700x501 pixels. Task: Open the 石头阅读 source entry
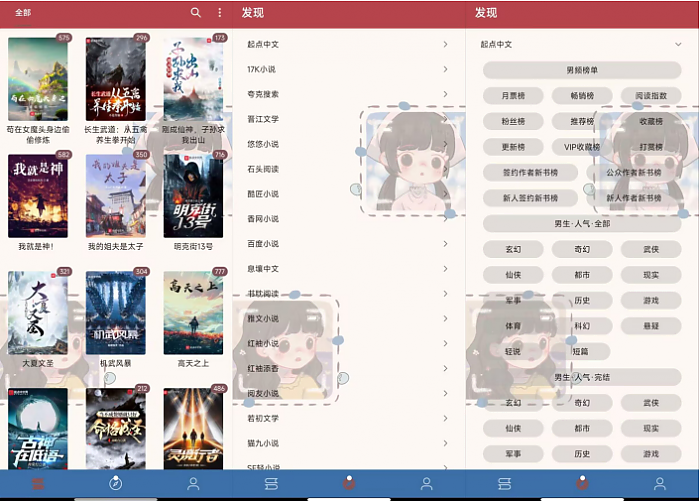[264, 169]
